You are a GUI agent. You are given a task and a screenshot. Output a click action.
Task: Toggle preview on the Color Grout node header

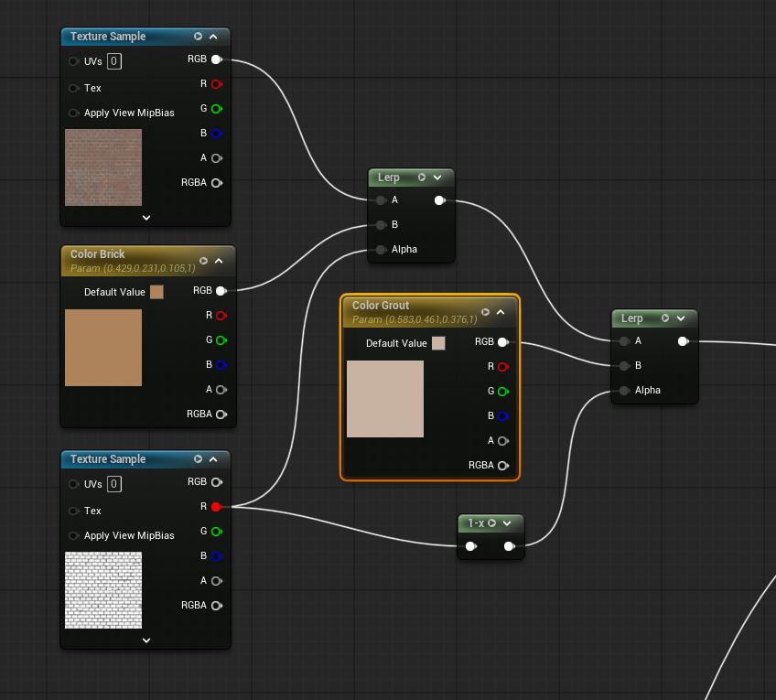tap(485, 311)
